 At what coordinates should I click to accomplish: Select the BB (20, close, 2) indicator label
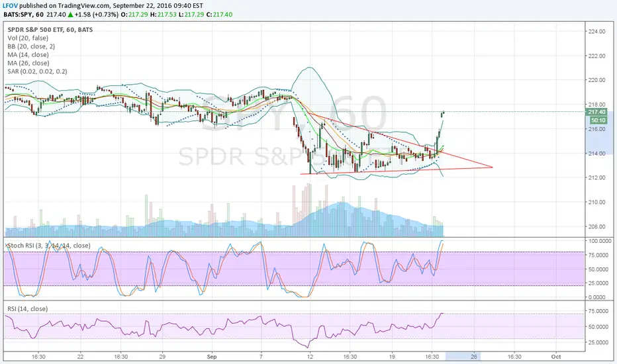point(31,46)
